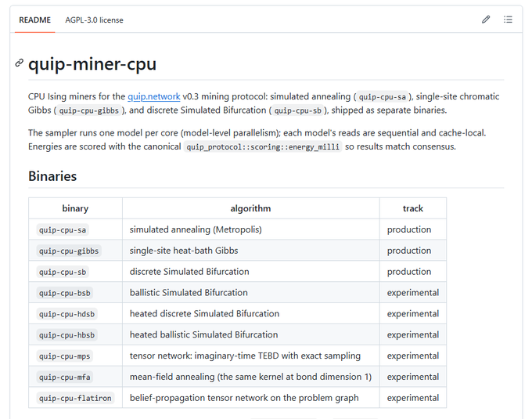Click experimental track for quip-cpu-mps
This screenshot has height=419, width=532.
click(x=413, y=356)
